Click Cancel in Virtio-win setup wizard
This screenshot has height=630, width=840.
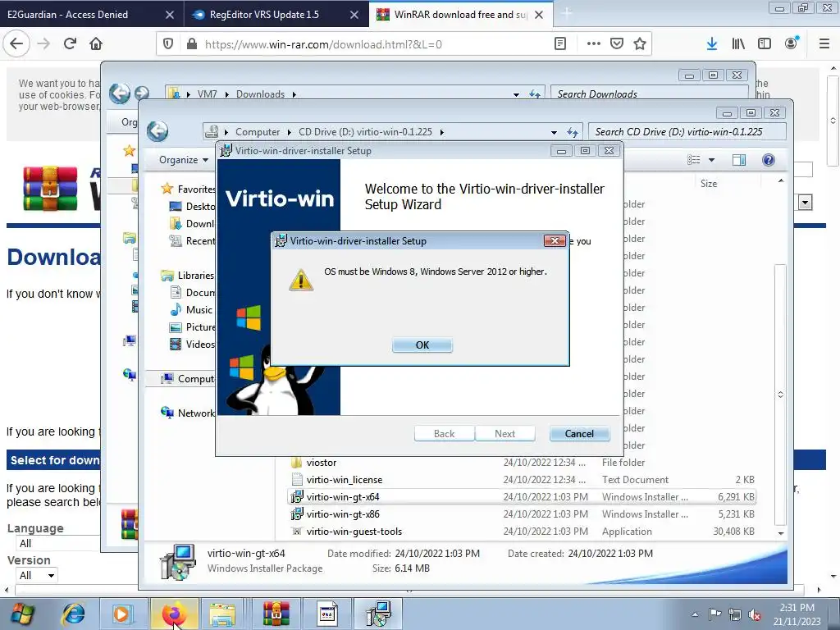579,434
